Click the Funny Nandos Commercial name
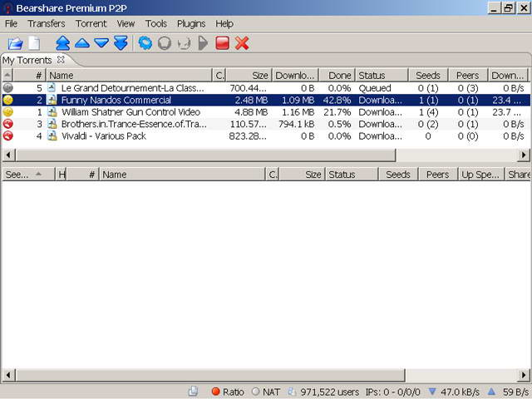The height and width of the screenshot is (399, 532). tap(116, 100)
